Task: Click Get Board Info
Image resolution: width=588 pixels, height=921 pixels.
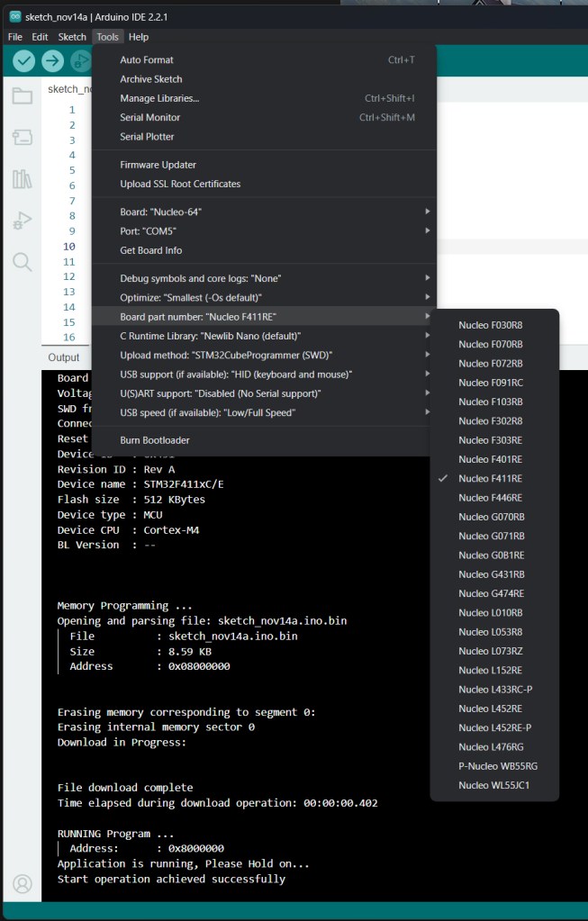Action: point(150,250)
